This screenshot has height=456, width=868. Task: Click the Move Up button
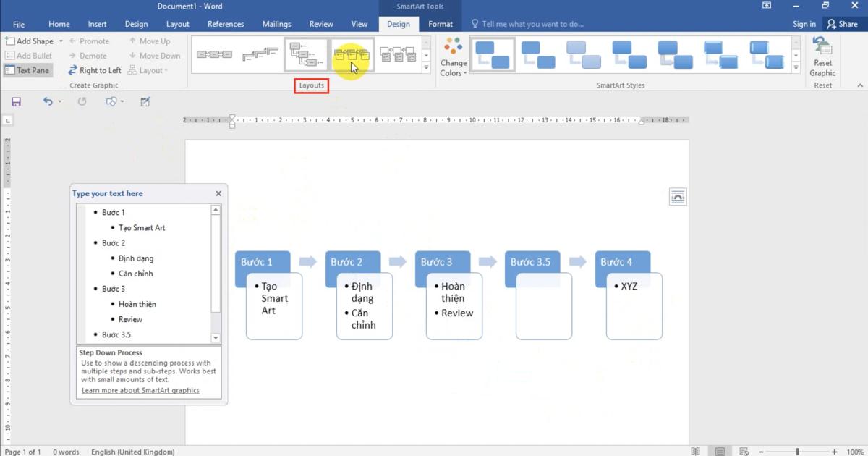pos(149,41)
